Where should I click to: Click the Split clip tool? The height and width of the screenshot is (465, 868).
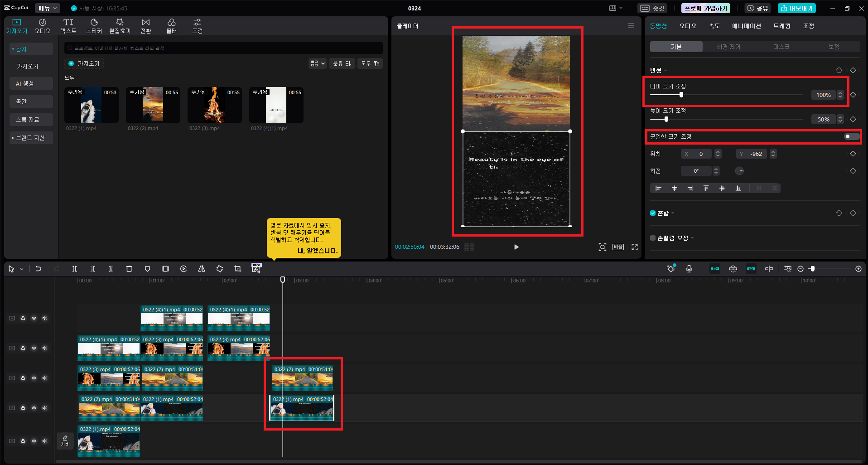[x=75, y=269]
